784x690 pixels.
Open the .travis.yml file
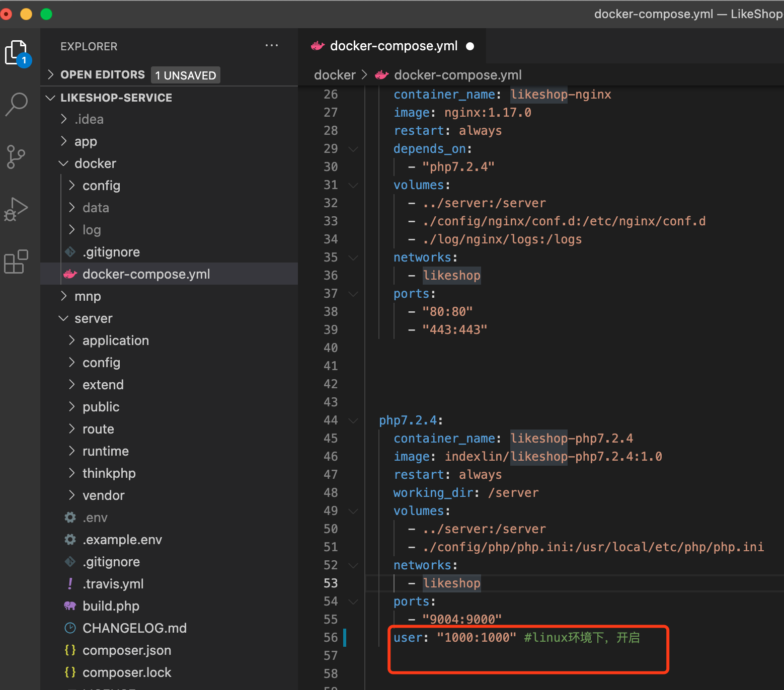tap(169, 584)
